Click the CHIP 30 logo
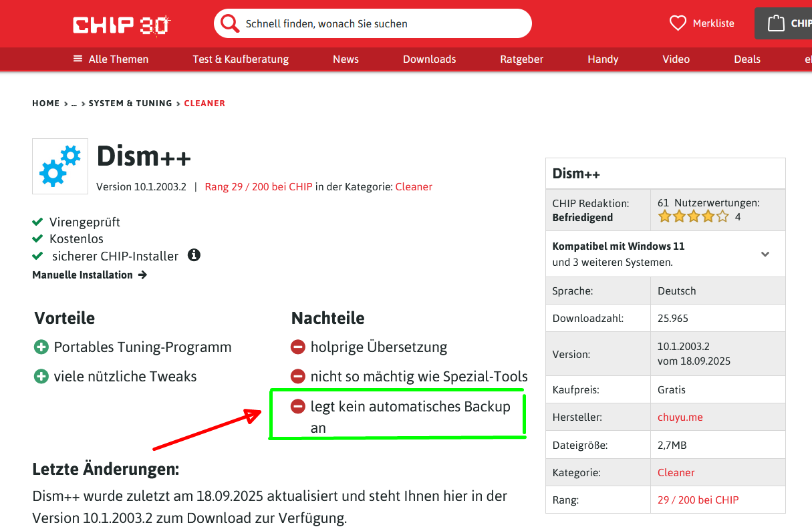The width and height of the screenshot is (812, 531). tap(122, 25)
